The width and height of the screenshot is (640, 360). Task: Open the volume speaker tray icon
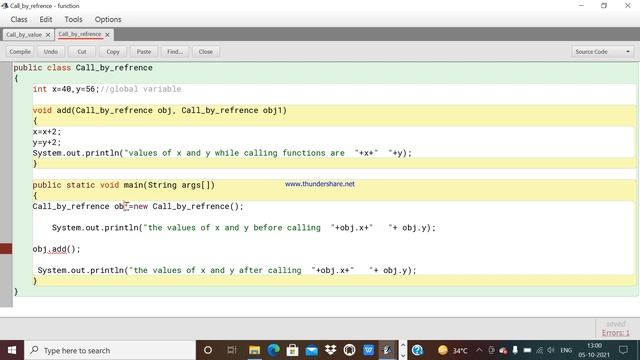pos(551,350)
